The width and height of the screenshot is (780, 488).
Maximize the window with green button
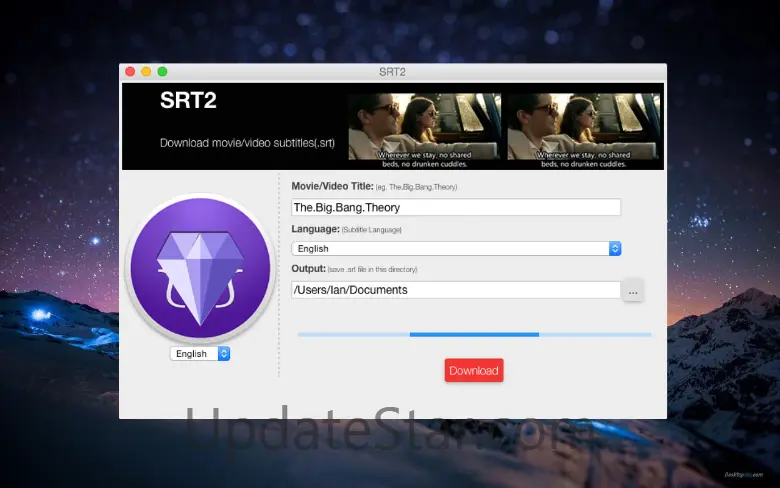(162, 72)
